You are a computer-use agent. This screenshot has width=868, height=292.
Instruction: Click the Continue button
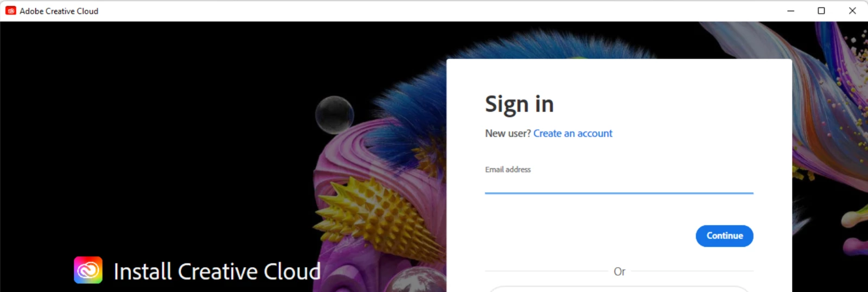tap(724, 236)
